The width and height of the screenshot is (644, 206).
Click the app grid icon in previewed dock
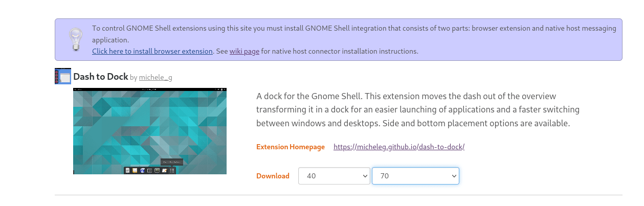(172, 170)
